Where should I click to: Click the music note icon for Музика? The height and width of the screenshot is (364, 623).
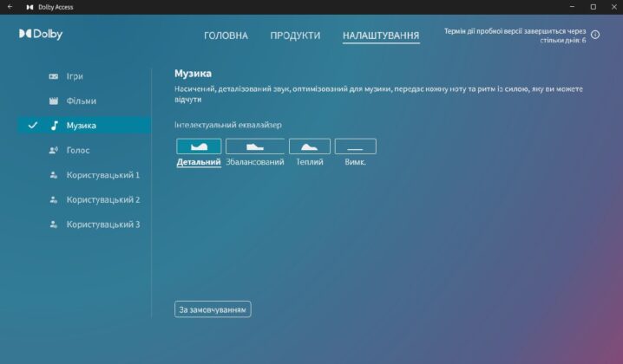54,126
